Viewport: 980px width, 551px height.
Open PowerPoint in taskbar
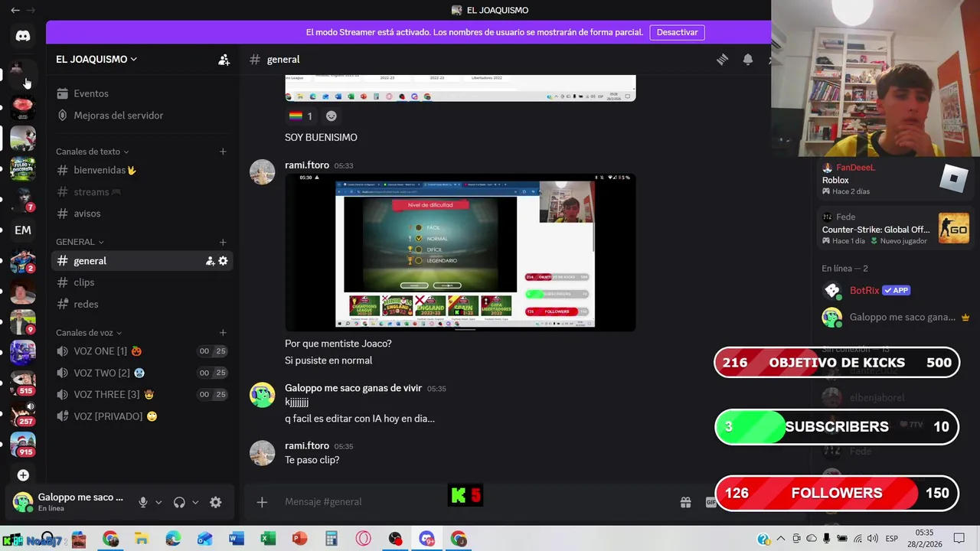pyautogui.click(x=299, y=540)
